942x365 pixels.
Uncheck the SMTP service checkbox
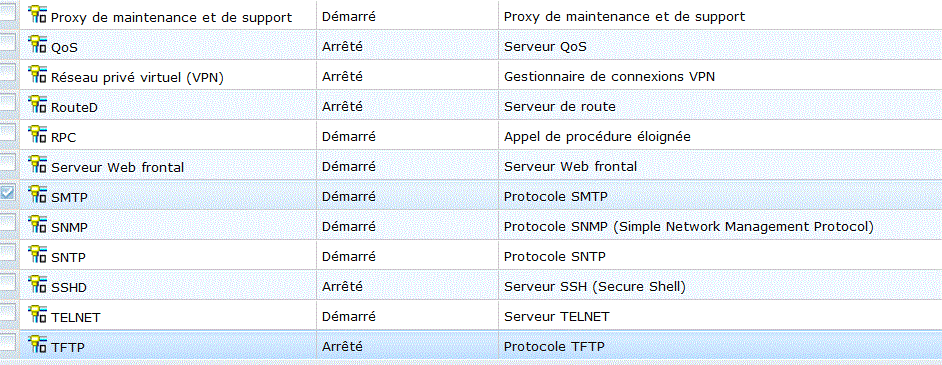[7, 193]
